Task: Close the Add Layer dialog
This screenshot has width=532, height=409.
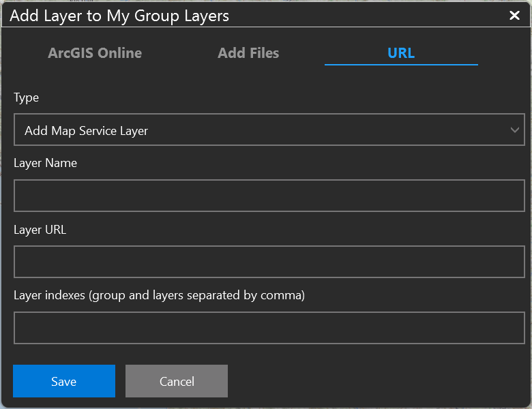Action: click(514, 16)
